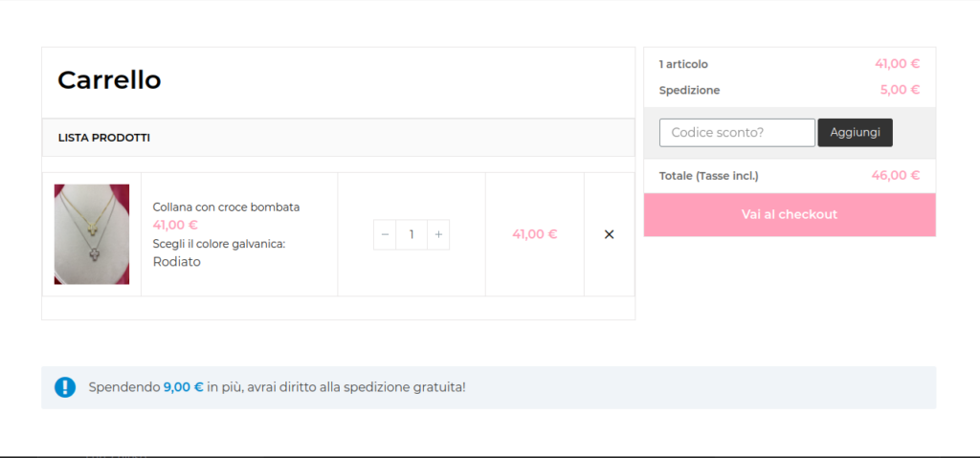Click the product line total 41,00 €
Viewport: 980px width, 458px height.
click(535, 234)
